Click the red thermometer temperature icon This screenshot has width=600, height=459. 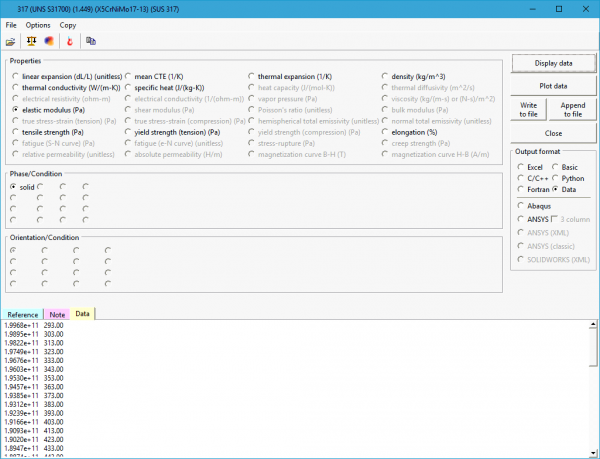pyautogui.click(x=70, y=41)
